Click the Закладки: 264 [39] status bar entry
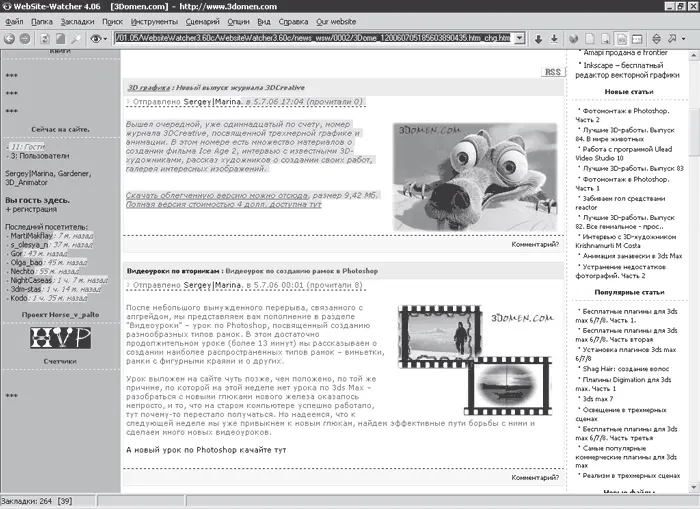 pyautogui.click(x=37, y=501)
